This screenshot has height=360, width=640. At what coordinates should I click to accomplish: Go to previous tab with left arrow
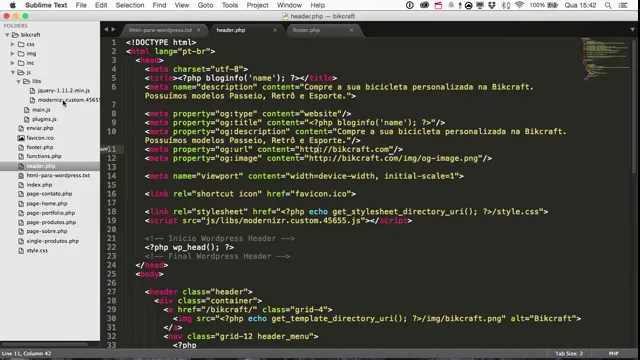pyautogui.click(x=106, y=29)
